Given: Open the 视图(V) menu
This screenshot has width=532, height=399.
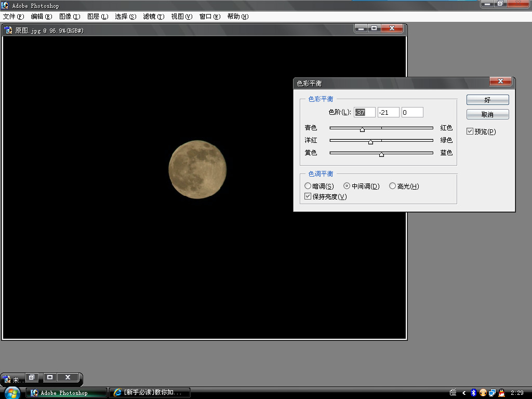Looking at the screenshot, I should point(182,17).
